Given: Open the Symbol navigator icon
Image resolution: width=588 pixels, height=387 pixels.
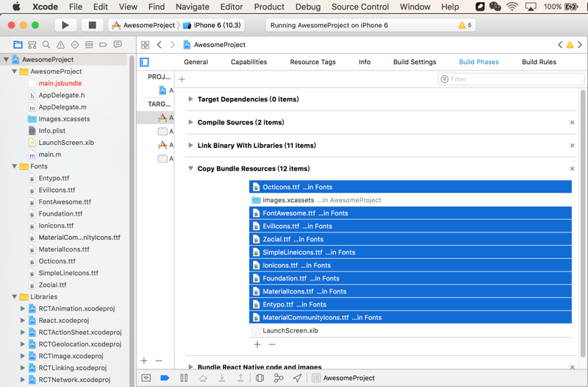Looking at the screenshot, I should tap(32, 45).
